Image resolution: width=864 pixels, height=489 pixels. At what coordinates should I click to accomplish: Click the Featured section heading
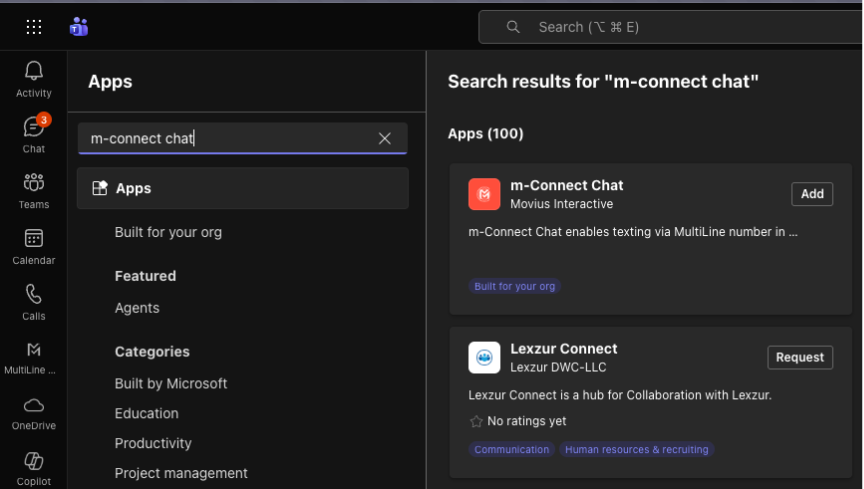click(x=145, y=276)
